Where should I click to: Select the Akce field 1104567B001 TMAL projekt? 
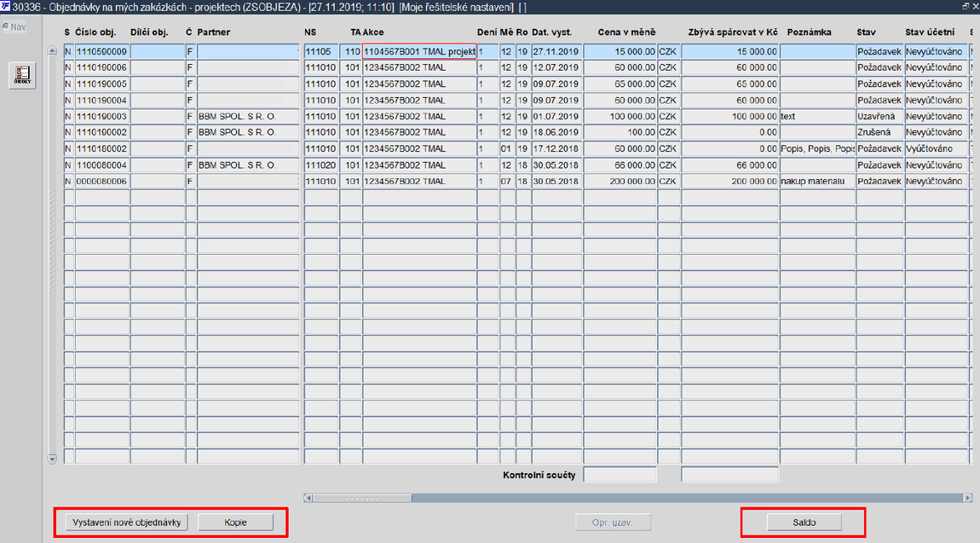(x=419, y=51)
